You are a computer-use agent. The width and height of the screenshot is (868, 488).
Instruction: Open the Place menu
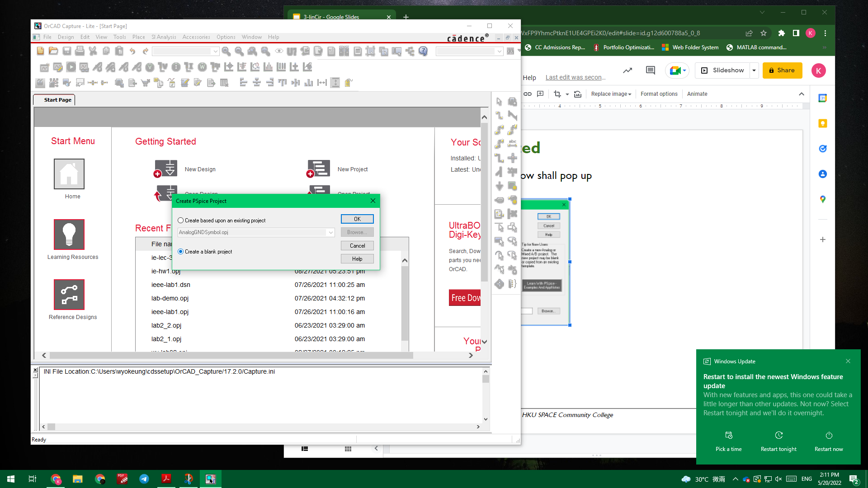138,37
